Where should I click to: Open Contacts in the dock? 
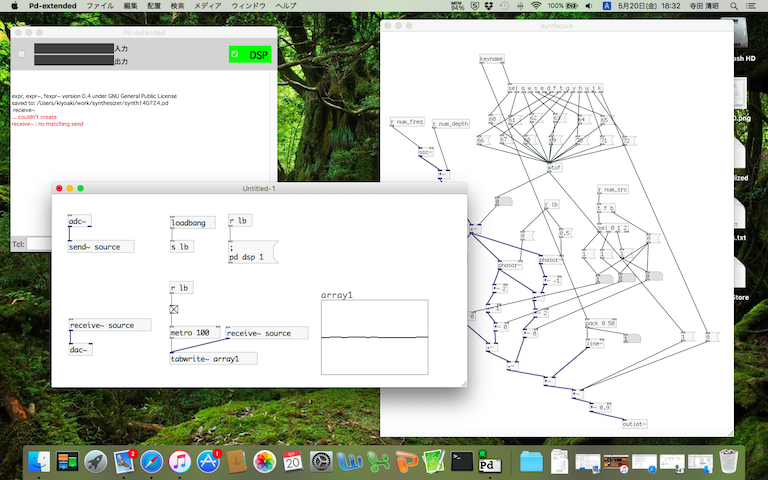point(237,461)
